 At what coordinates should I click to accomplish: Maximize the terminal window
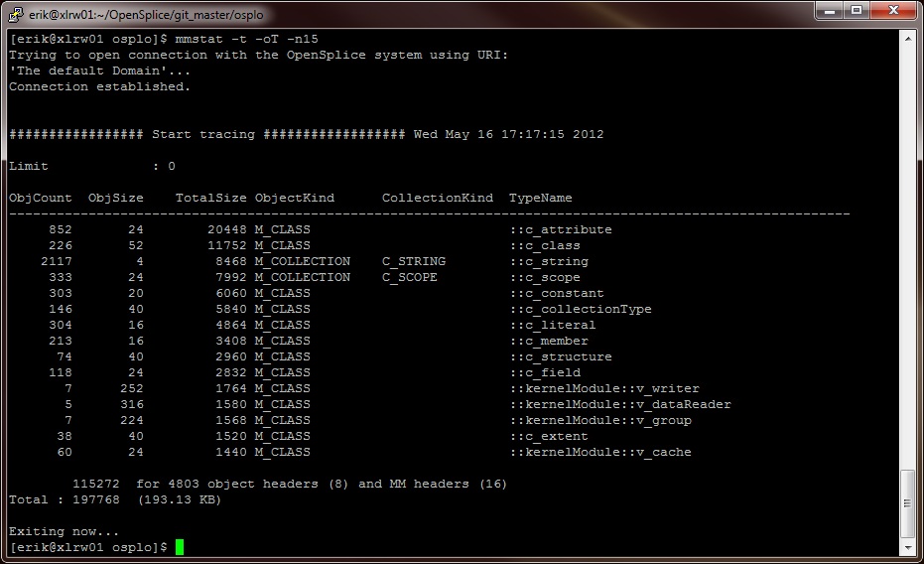pyautogui.click(x=857, y=11)
